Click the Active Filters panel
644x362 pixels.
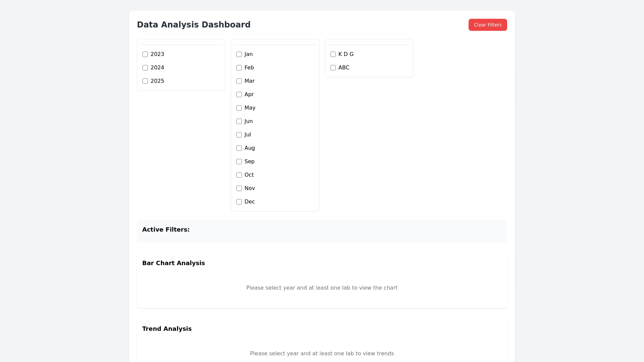[x=321, y=231]
